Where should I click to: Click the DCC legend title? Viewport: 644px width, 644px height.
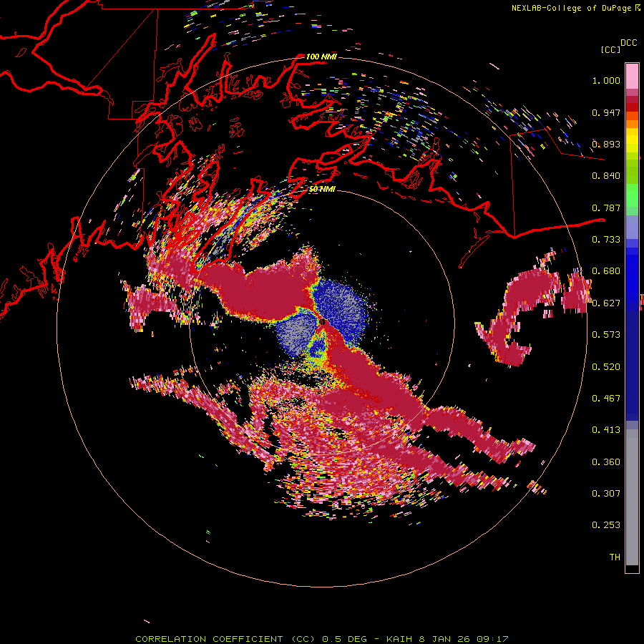628,43
